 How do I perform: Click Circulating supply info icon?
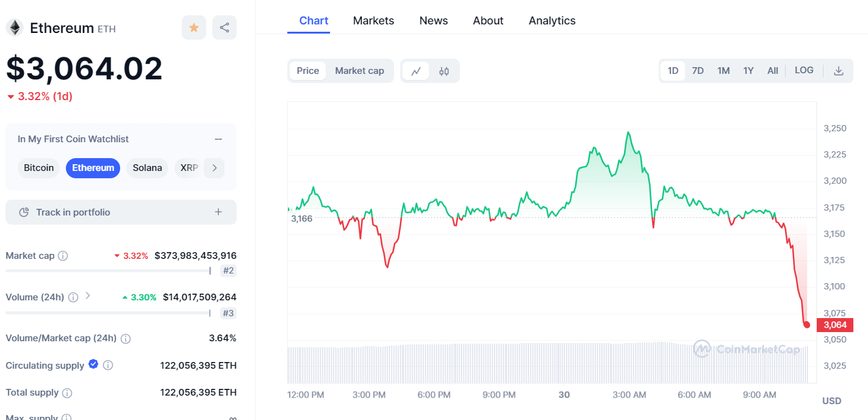pos(108,365)
